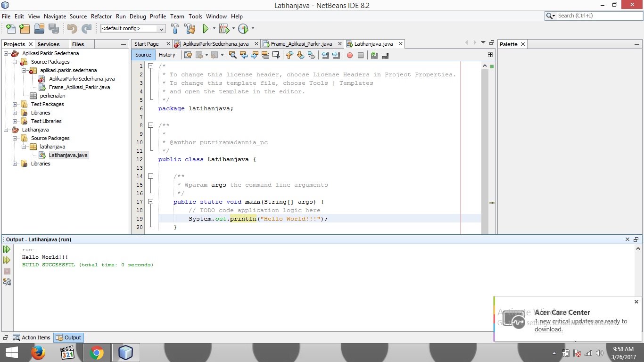Click the critical updates download link
This screenshot has height=362, width=644.
(x=581, y=325)
